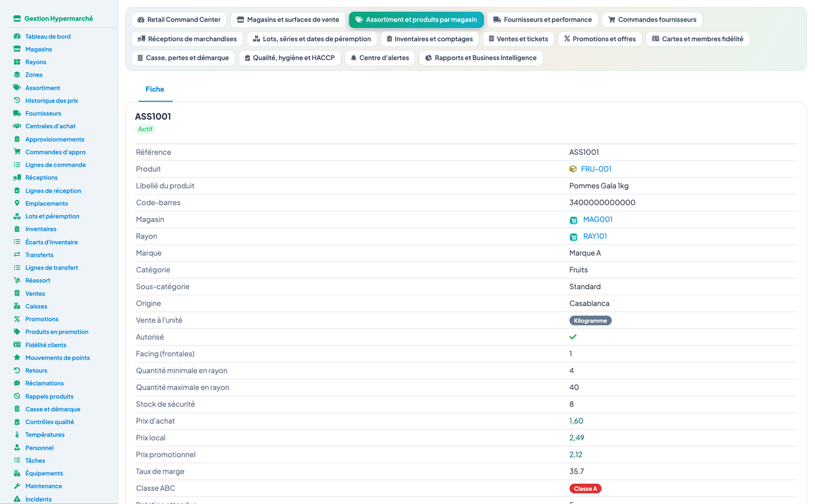Go to Lignes de commande in sidebar
Viewport: 815px width, 504px height.
click(55, 165)
